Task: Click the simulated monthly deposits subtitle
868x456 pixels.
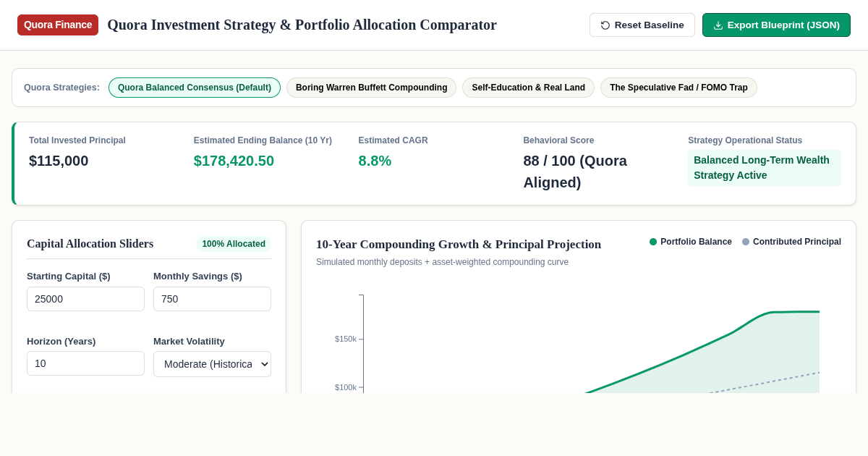Action: point(442,262)
